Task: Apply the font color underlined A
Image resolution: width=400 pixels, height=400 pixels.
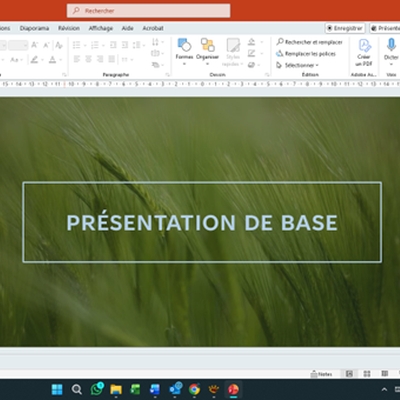Action: tap(52, 60)
